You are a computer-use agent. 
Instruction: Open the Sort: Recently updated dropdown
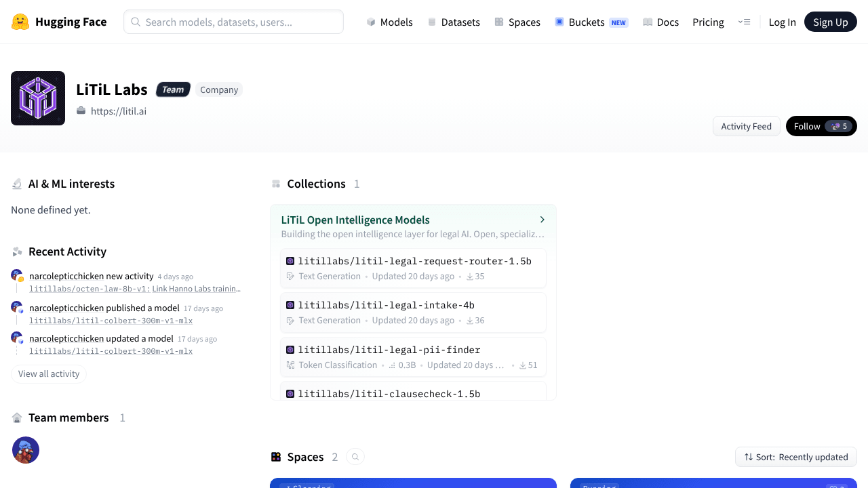click(796, 457)
